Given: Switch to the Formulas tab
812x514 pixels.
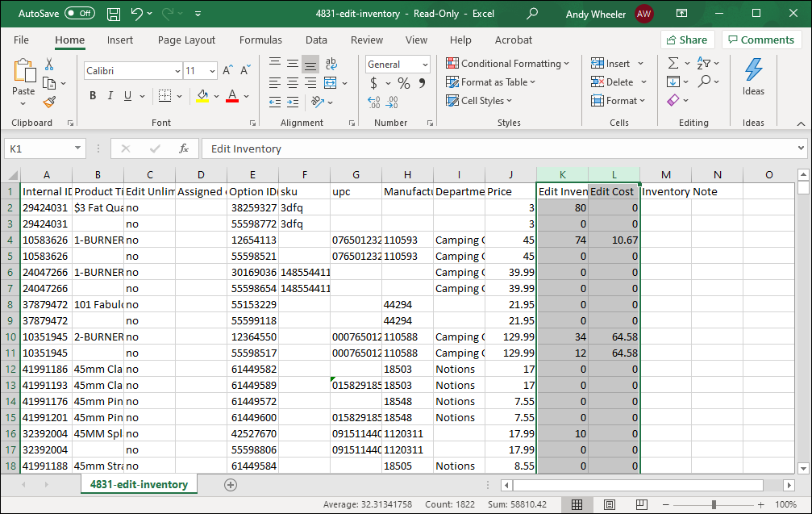Looking at the screenshot, I should [x=260, y=40].
